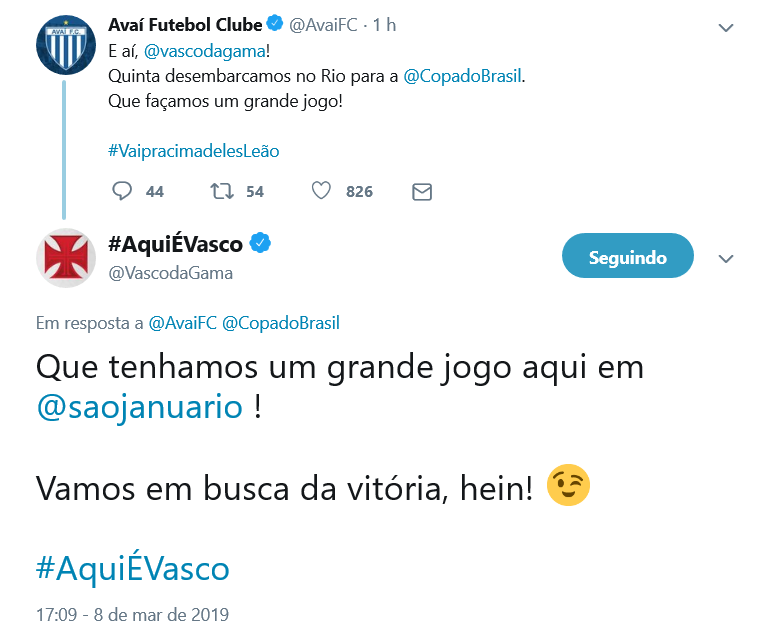
Task: Open the @vascodagama mention link
Action: point(205,51)
